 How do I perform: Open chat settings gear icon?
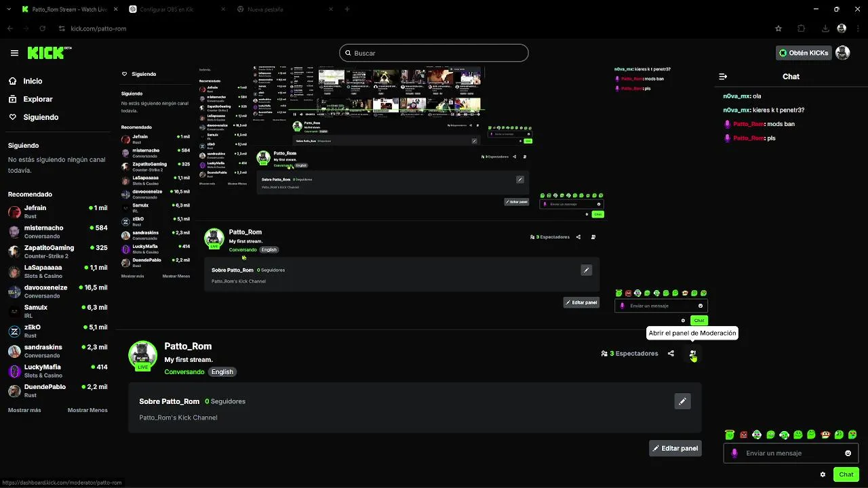pos(823,474)
